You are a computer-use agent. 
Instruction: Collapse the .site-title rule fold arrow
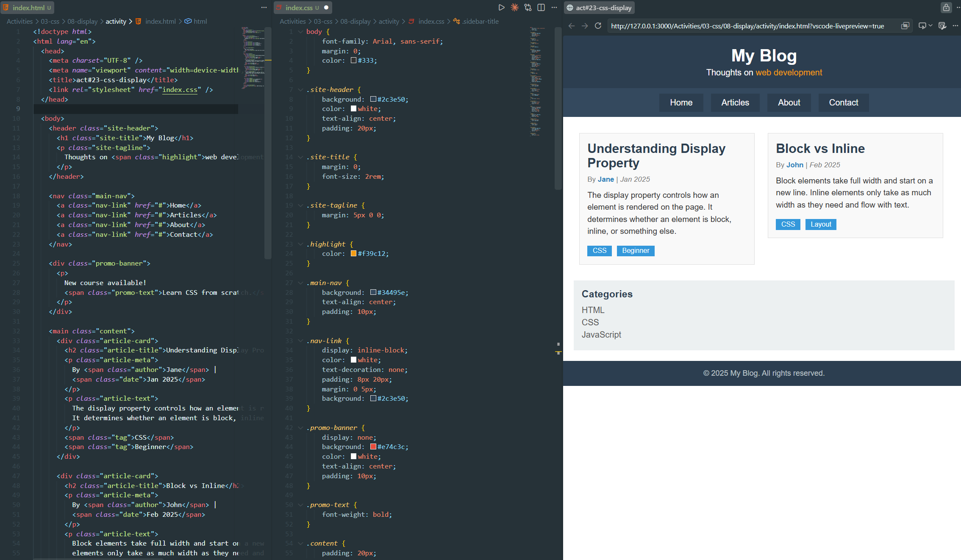300,157
